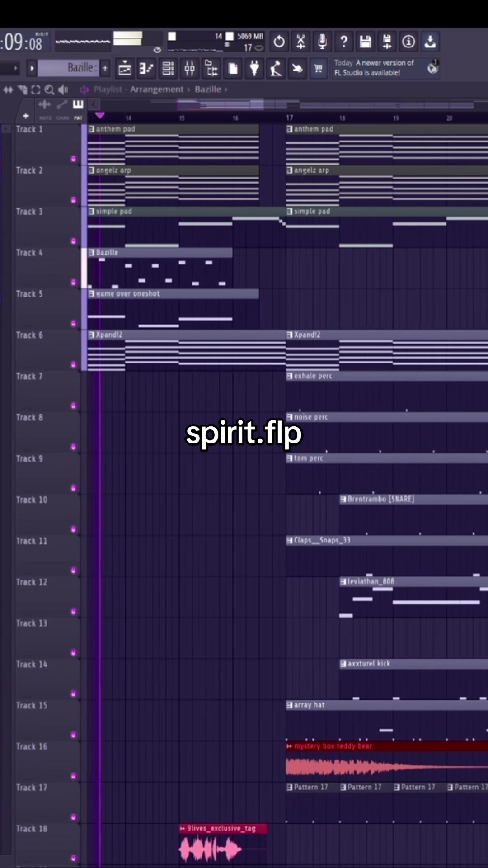This screenshot has width=488, height=868.
Task: Open the Channel rack view icon
Action: (x=168, y=69)
